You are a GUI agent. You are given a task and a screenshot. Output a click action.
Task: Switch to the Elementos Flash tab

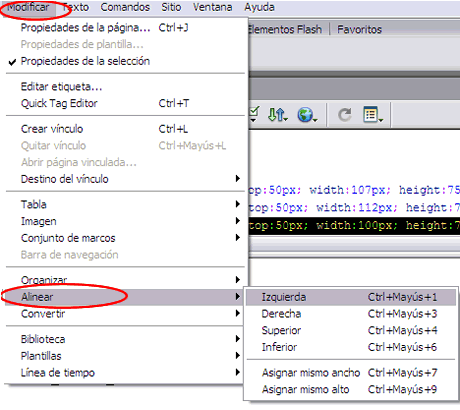[285, 29]
